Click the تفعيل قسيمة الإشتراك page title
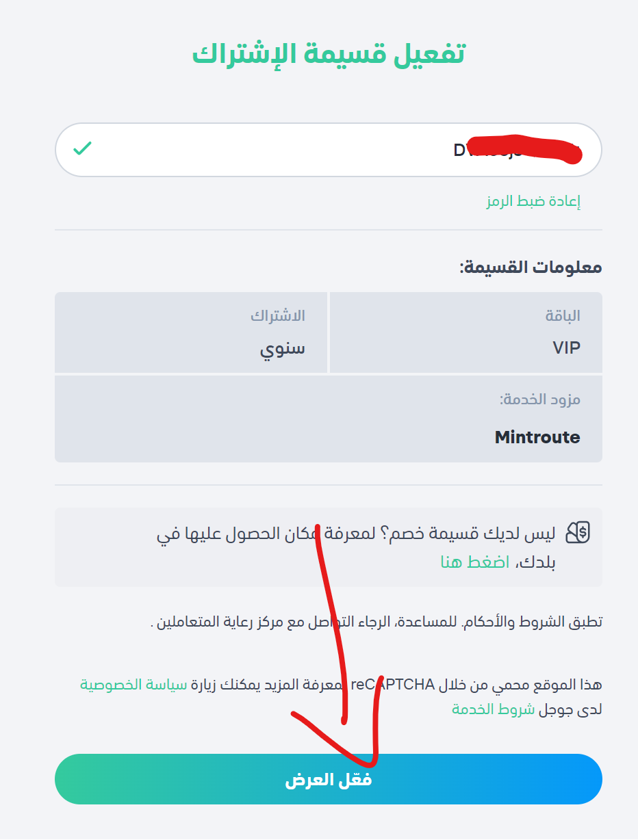 pyautogui.click(x=329, y=54)
